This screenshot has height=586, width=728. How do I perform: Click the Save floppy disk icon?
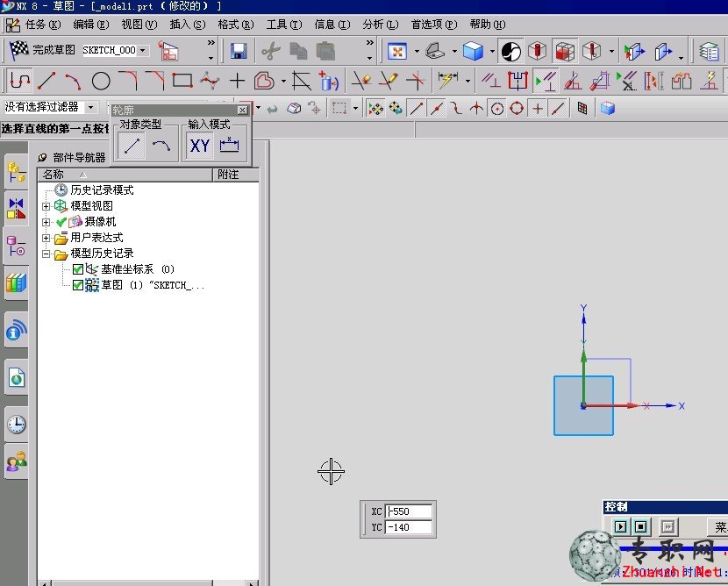pyautogui.click(x=239, y=51)
